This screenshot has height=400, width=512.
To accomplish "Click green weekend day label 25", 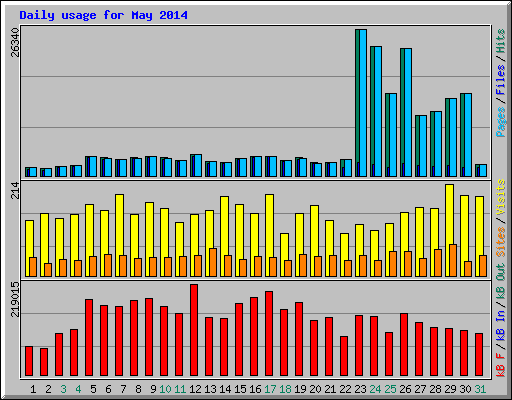I will click(x=390, y=389).
